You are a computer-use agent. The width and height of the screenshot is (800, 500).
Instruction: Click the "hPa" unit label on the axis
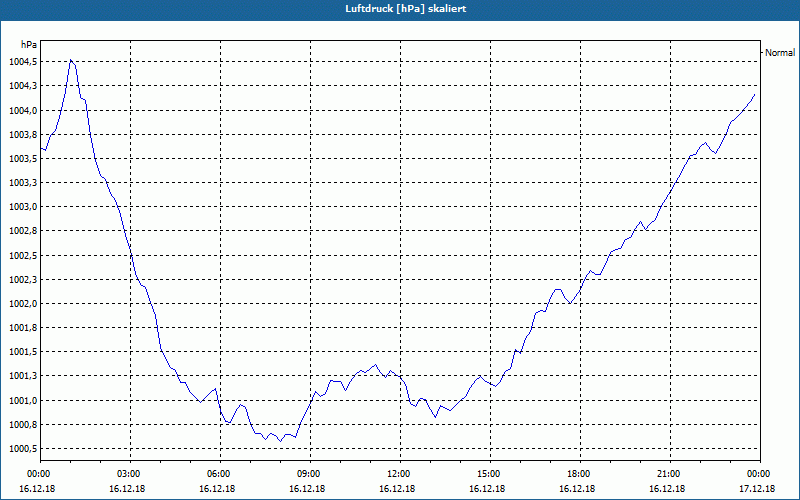click(x=29, y=45)
